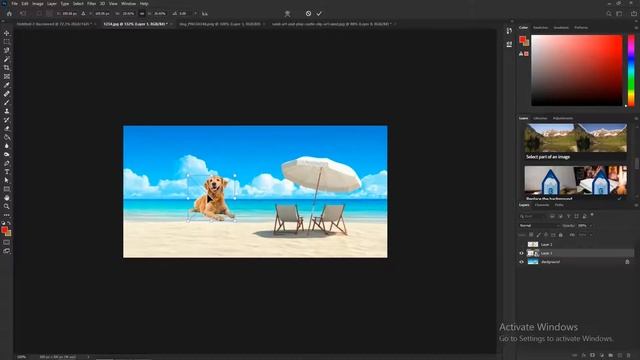Select the Brush tool

(7, 102)
